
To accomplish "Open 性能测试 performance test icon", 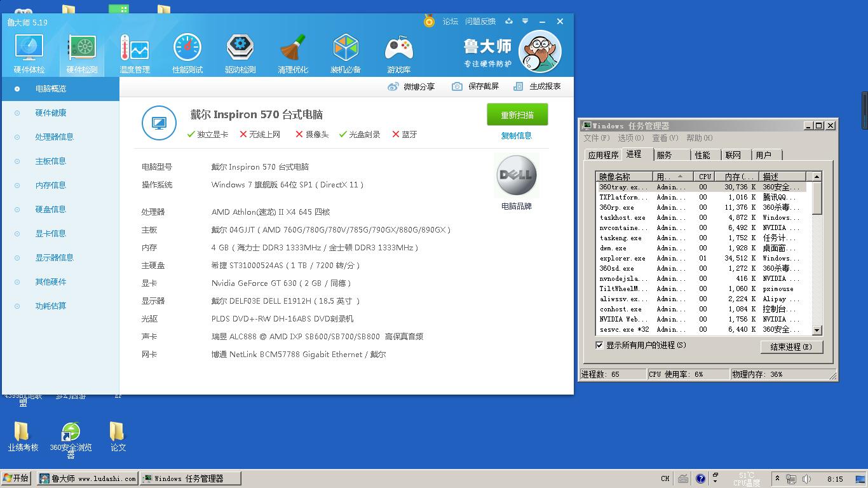I will [187, 54].
